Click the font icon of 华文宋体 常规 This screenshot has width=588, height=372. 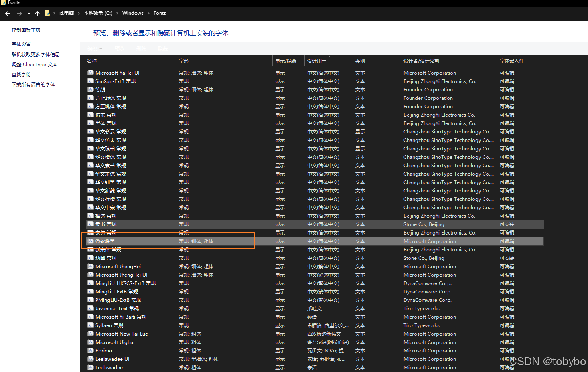pyautogui.click(x=91, y=174)
